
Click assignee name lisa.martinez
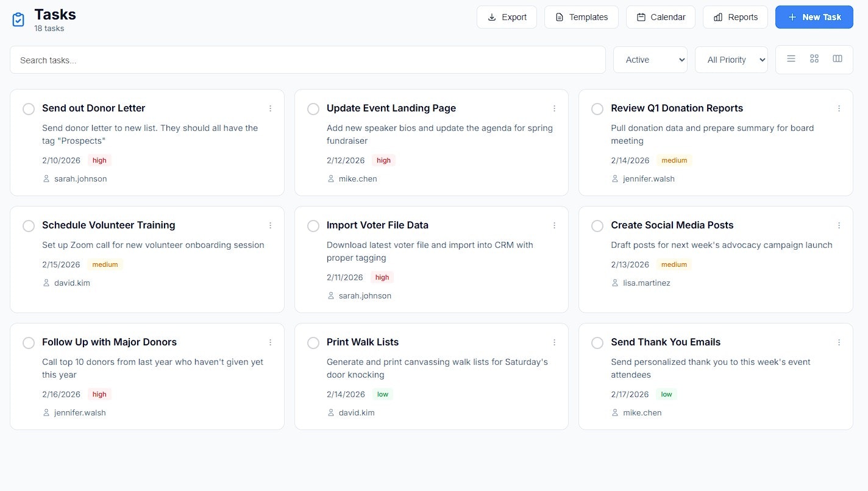[x=647, y=283]
